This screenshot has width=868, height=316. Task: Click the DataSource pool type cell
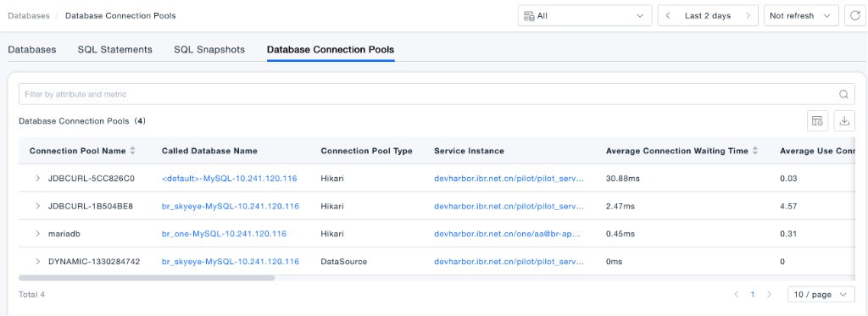pos(344,261)
